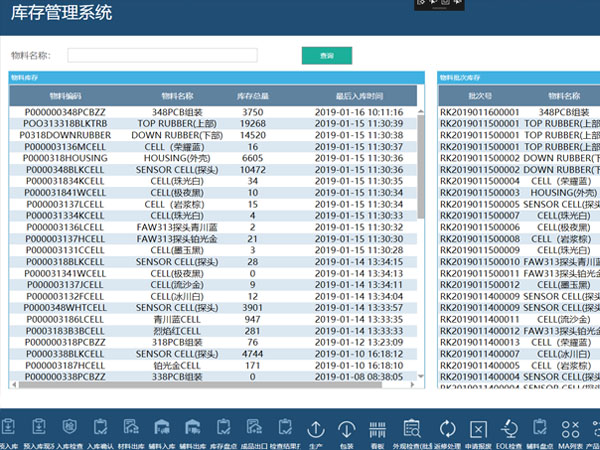Select row P000000348PCBZZ in inventory table
Screen dimensions: 600x450
click(65, 112)
